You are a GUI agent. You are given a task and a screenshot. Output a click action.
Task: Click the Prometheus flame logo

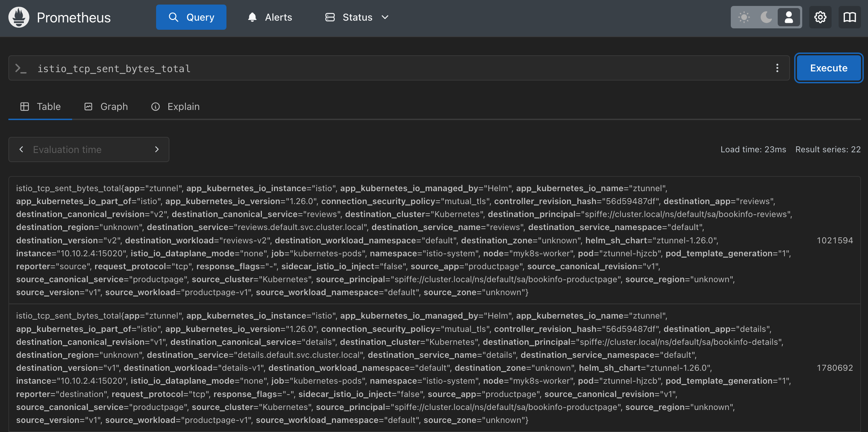[x=19, y=17]
